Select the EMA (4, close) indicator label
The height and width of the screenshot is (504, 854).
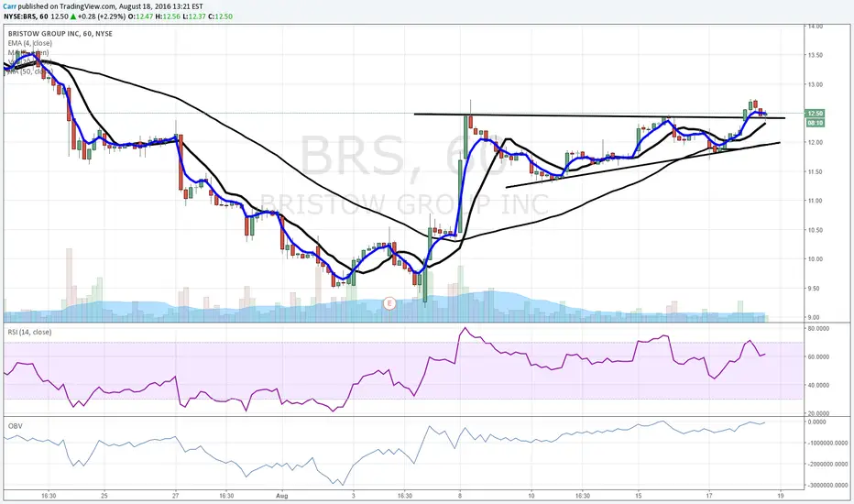(30, 43)
